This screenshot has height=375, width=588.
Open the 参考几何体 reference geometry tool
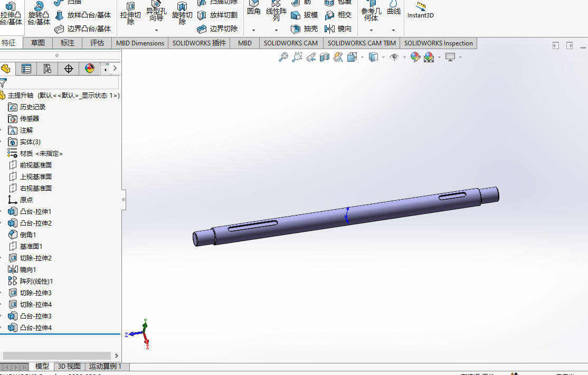point(371,11)
